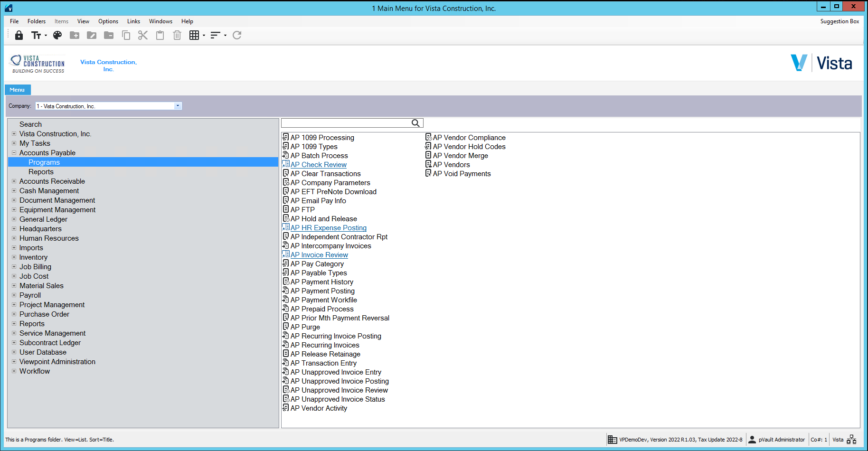Expand the My Tasks node

(14, 143)
